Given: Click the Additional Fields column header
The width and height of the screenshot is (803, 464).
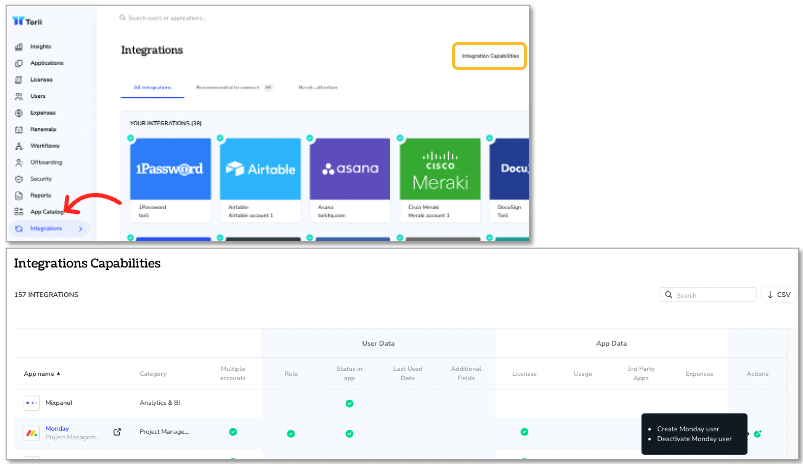Looking at the screenshot, I should (466, 373).
